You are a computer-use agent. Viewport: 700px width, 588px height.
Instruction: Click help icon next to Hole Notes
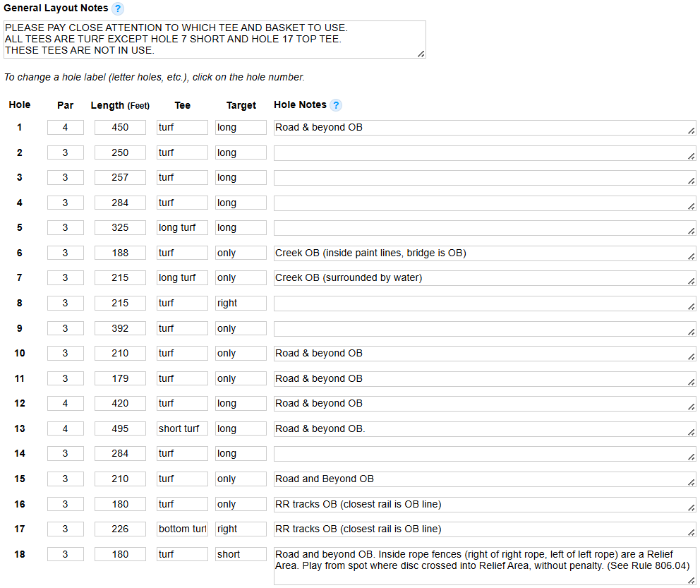(336, 105)
